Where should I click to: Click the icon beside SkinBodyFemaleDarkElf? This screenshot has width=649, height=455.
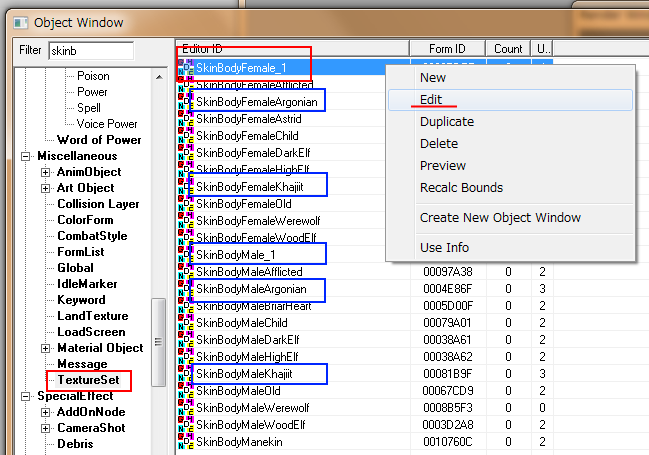click(x=186, y=153)
